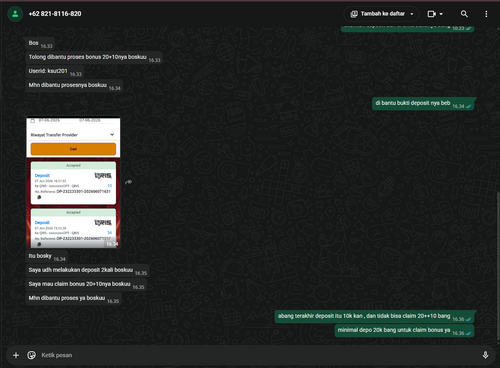The width and height of the screenshot is (500, 368).
Task: Select sent message 'di bantu bukti deposit nya beb'
Action: point(423,104)
